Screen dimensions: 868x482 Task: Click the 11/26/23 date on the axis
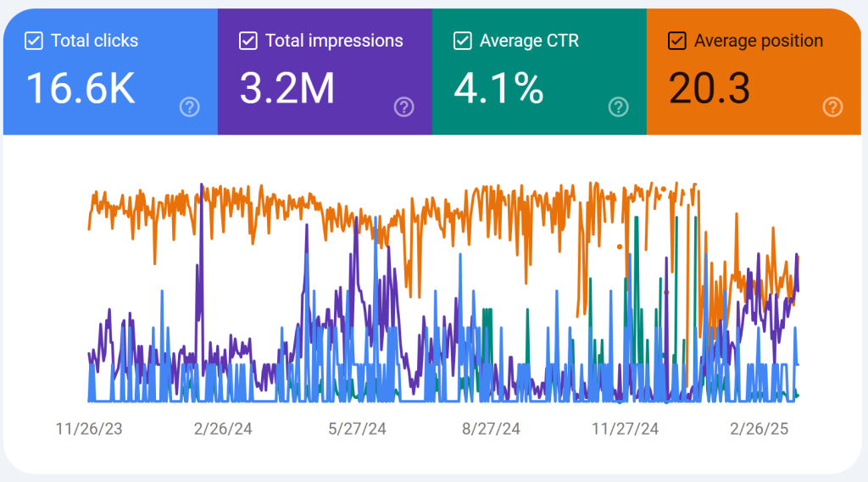[89, 429]
